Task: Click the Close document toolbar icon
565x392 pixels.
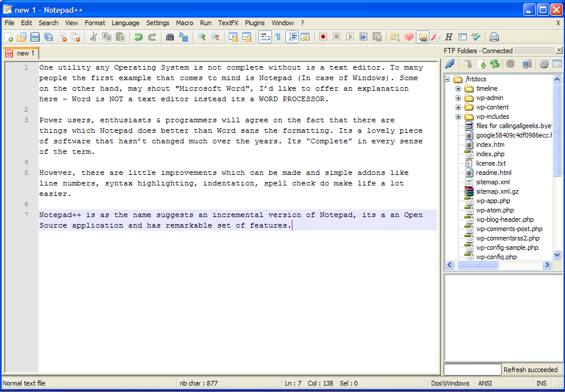Action: coord(62,37)
